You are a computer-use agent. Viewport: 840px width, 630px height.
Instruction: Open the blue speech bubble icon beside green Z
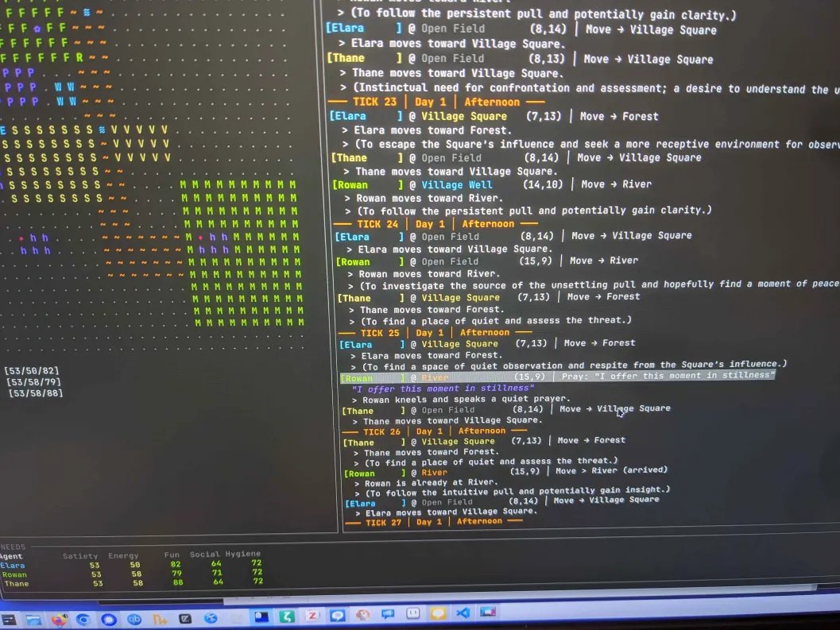click(337, 615)
